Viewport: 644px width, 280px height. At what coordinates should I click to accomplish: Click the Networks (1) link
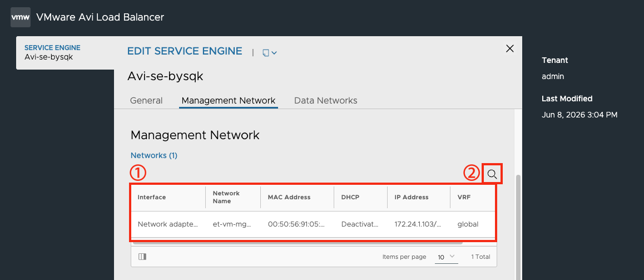tap(154, 155)
